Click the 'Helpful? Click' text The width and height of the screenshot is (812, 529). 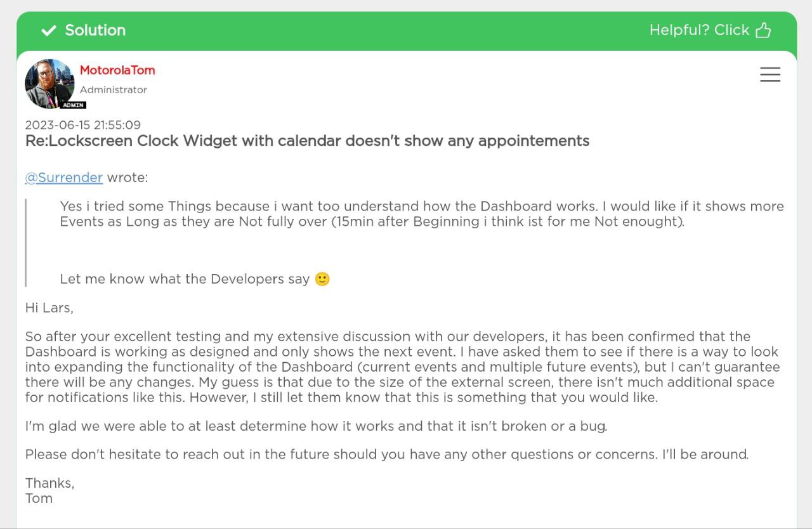pyautogui.click(x=699, y=30)
